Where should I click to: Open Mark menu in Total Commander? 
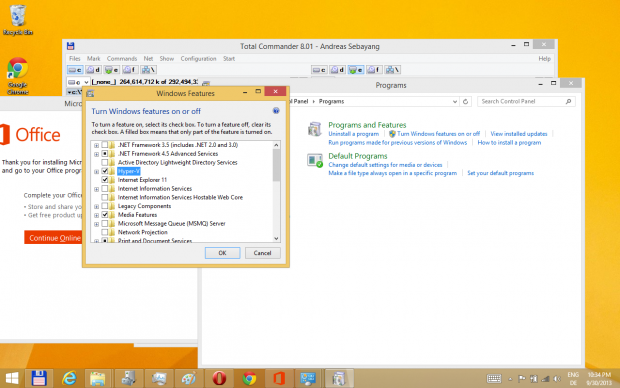click(94, 59)
